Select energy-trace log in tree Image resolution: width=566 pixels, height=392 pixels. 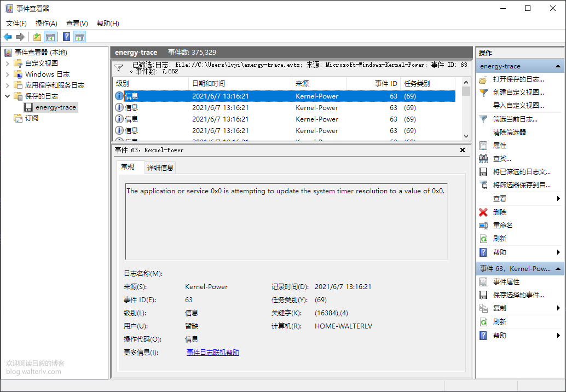click(55, 107)
